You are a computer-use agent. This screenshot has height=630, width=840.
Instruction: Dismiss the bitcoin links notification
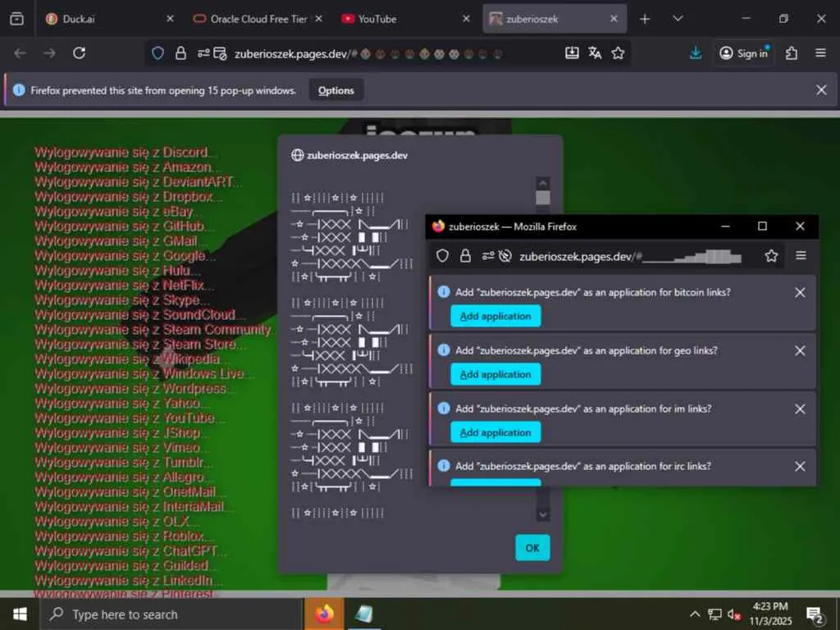pos(800,293)
